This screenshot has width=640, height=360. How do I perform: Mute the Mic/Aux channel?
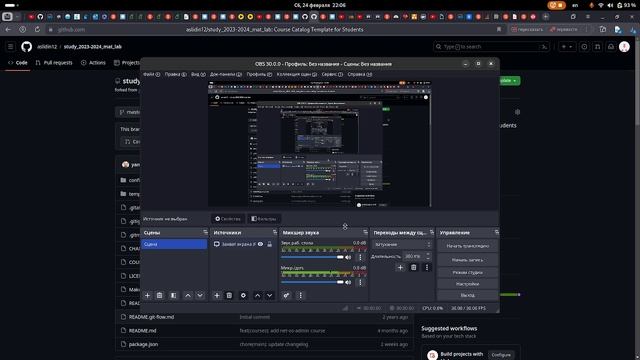tap(348, 282)
